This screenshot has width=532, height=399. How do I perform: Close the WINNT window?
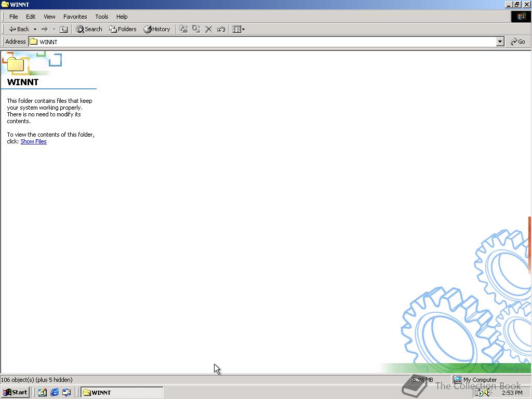pyautogui.click(x=527, y=4)
